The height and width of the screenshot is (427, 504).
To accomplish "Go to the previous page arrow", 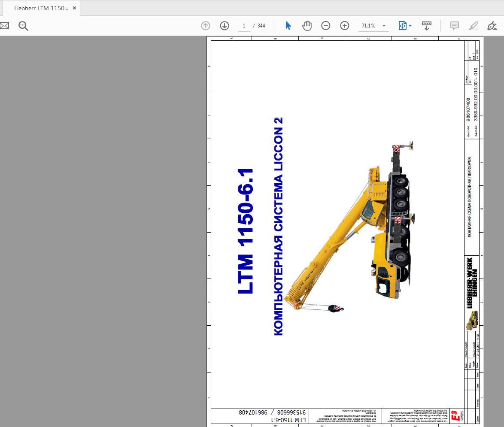I will pos(206,26).
